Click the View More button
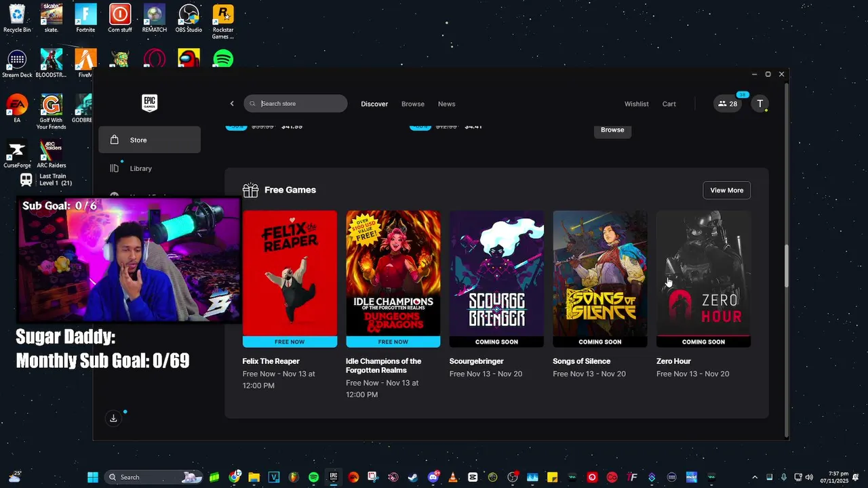Screen dimensions: 868x488 point(727,190)
